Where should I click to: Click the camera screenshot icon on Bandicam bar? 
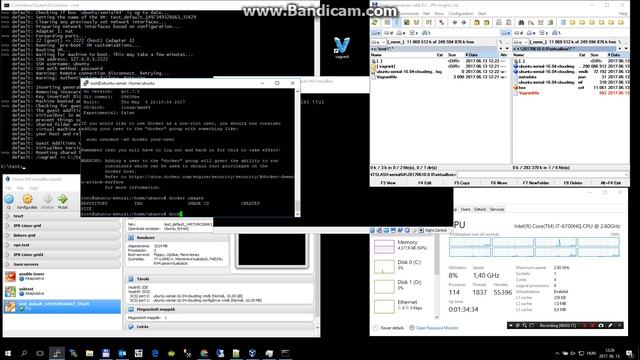[601, 325]
